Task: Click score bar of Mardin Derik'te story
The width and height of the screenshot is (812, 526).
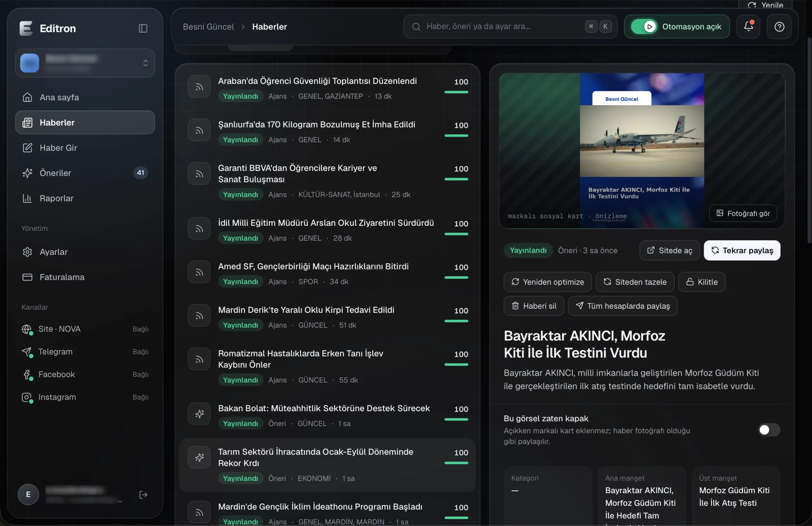Action: [x=456, y=321]
